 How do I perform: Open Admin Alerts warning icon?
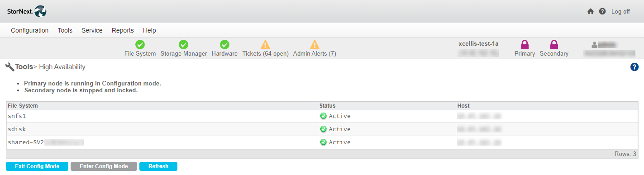click(x=315, y=44)
